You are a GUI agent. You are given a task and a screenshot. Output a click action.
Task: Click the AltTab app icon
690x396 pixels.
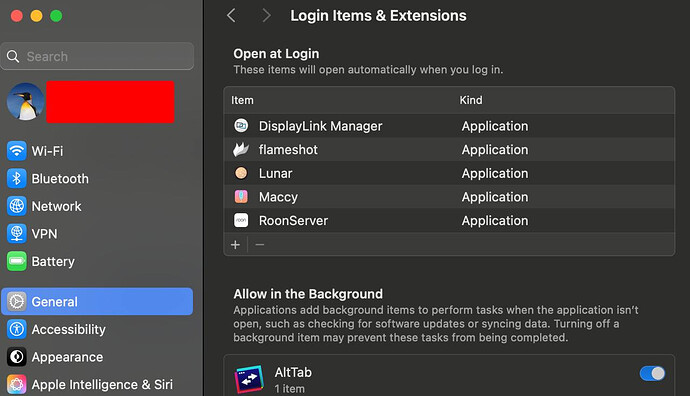coord(250,379)
